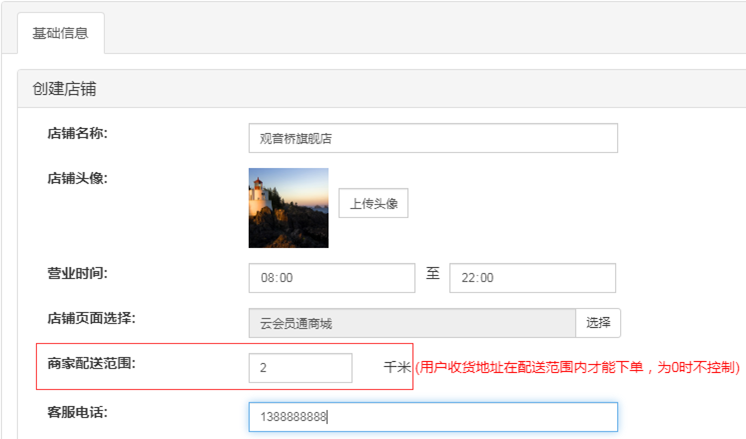The width and height of the screenshot is (746, 439).
Task: Switch to the 基础信息 tab
Action: coord(60,33)
